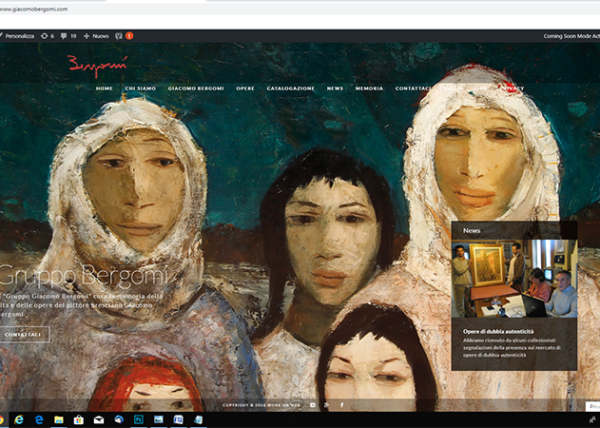Open the GIACOMO BERGOMI menu item
The image size is (600, 428).
[x=196, y=88]
